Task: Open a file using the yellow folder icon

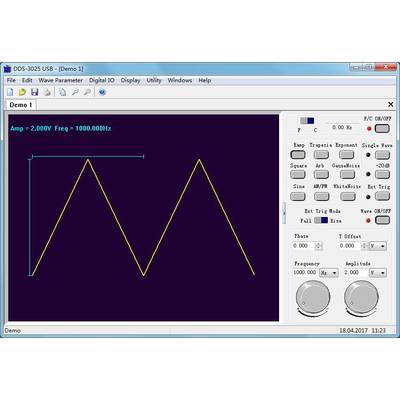Action: coord(22,92)
